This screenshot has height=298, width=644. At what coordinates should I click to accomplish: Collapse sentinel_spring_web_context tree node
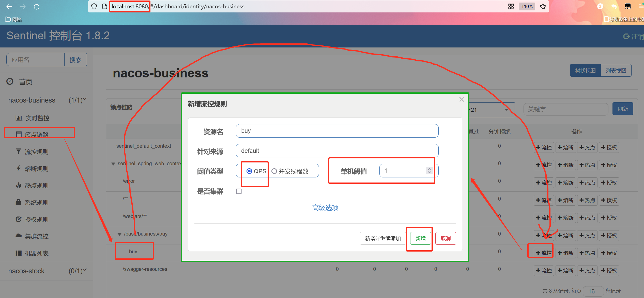(113, 164)
